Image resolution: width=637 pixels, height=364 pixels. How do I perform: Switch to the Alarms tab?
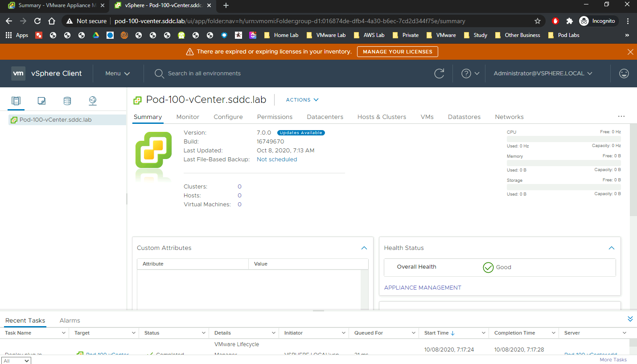(x=70, y=320)
